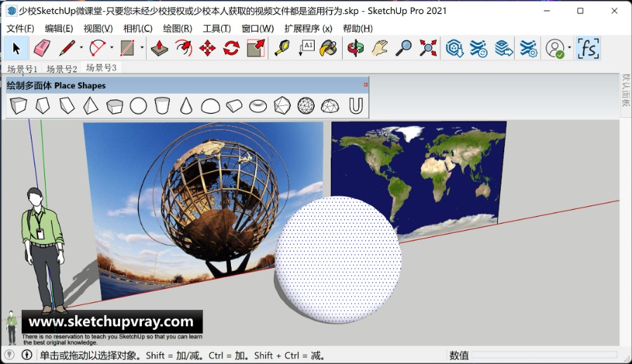Click the info icon in status bar
This screenshot has width=632, height=364.
[x=27, y=355]
